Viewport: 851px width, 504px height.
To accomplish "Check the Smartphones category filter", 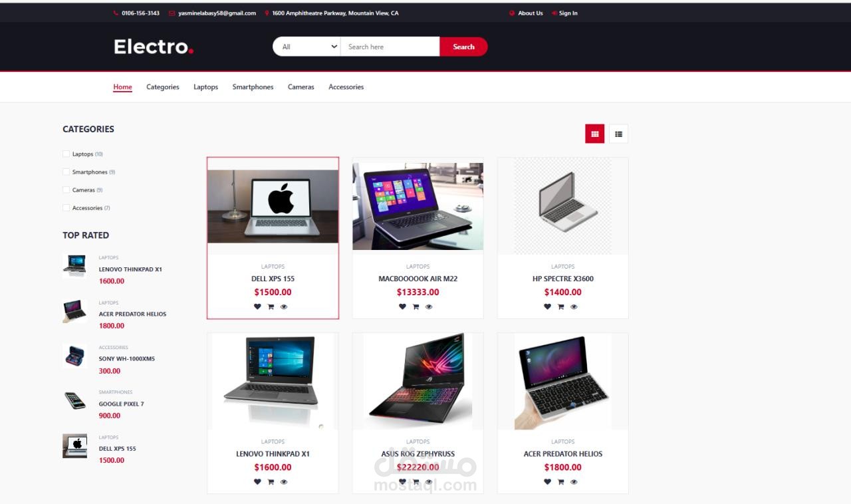I will pos(66,172).
